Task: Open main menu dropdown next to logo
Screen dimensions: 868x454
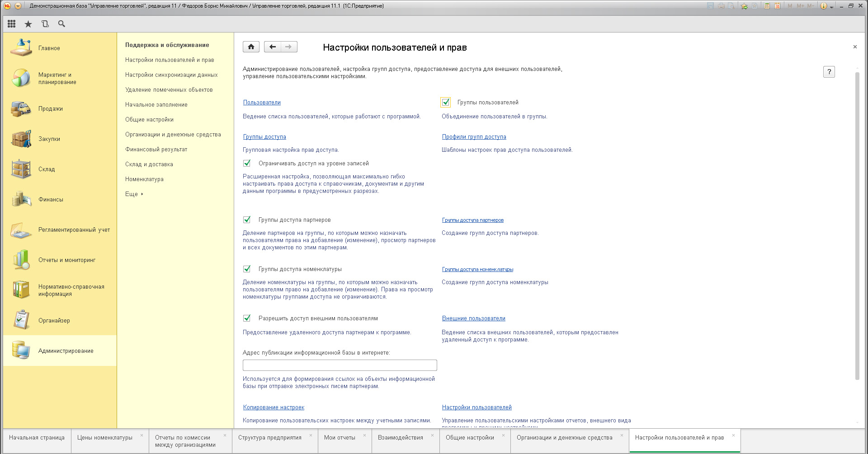Action: click(18, 6)
